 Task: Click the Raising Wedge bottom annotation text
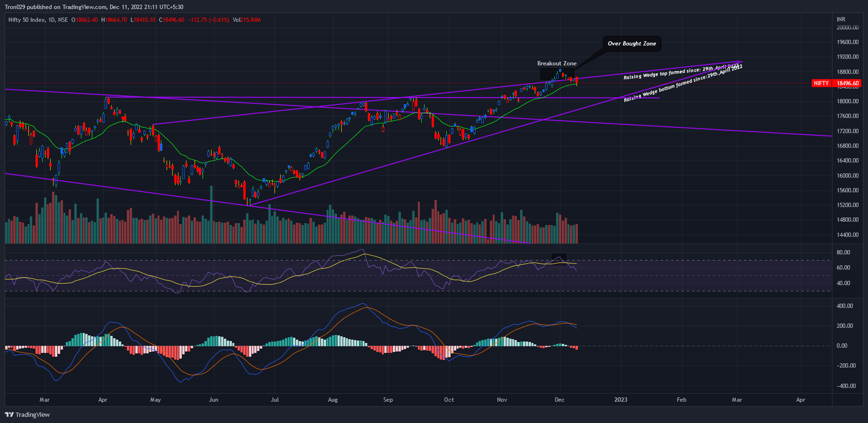point(683,83)
